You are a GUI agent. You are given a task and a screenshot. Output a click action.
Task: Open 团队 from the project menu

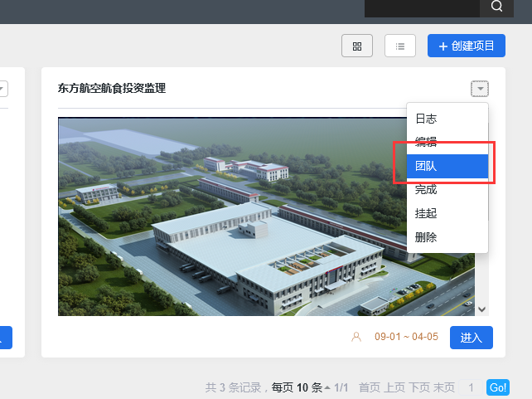tap(426, 166)
